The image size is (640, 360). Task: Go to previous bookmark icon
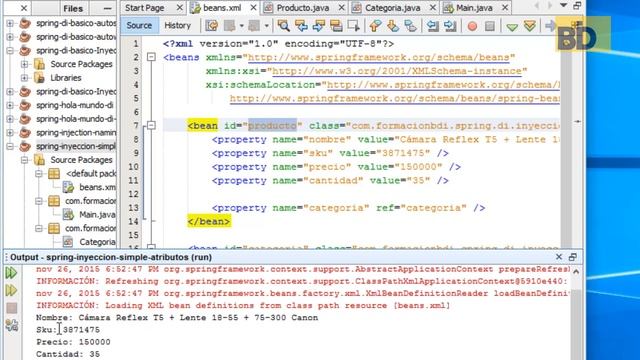click(x=375, y=26)
